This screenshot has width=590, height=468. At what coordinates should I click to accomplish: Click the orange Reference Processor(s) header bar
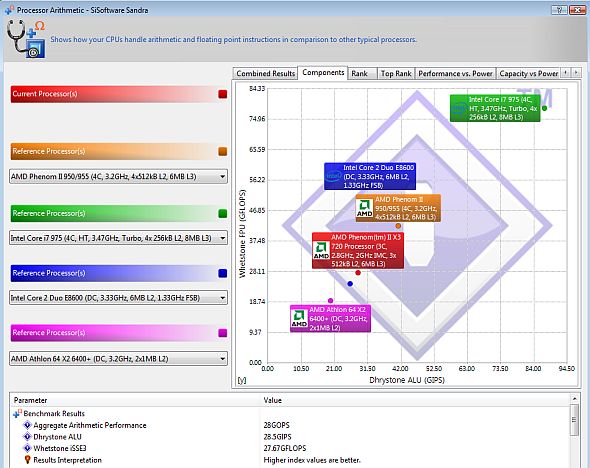[114, 151]
